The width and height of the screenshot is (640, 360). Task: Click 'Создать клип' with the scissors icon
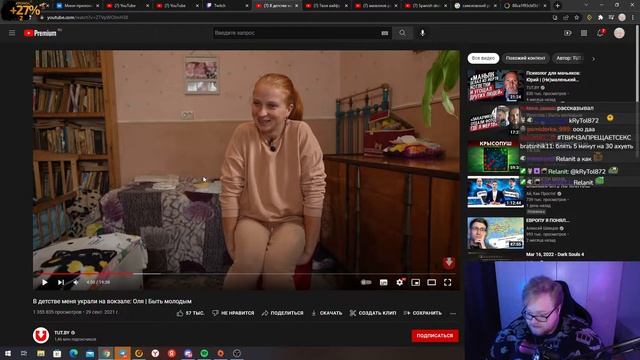click(373, 313)
